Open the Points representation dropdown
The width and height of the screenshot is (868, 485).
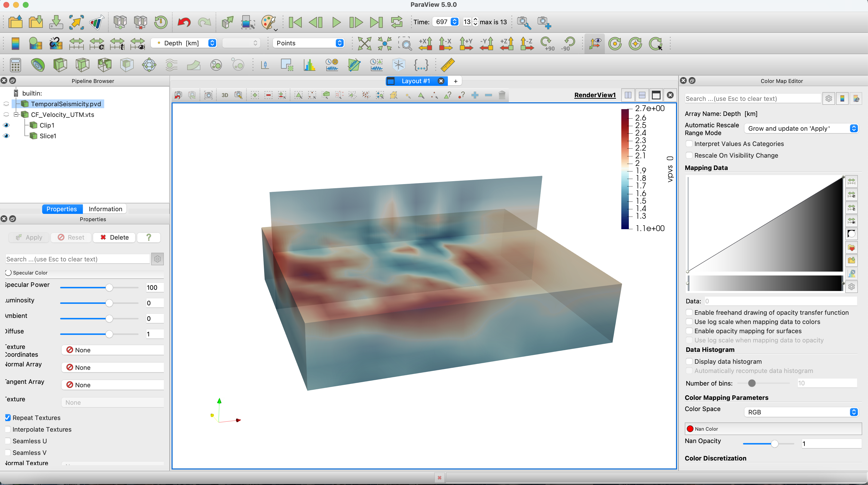point(309,43)
